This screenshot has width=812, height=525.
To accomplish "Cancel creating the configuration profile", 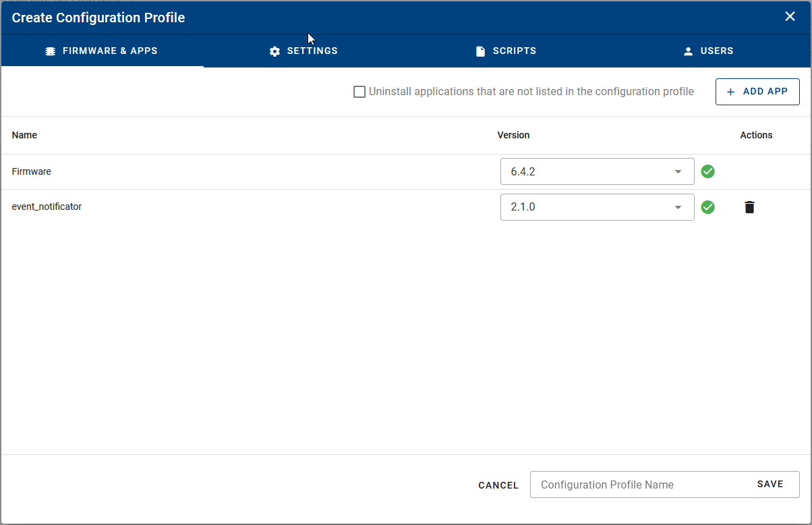I will pyautogui.click(x=498, y=485).
